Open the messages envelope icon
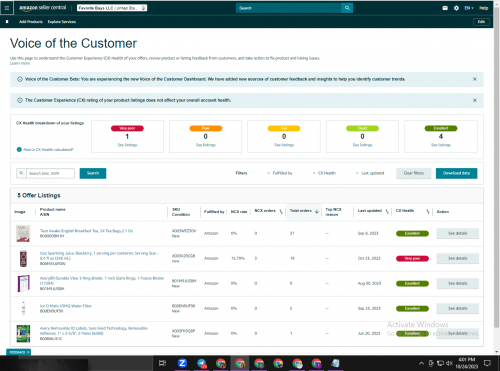Screen dimensions: 500x371 click(445, 8)
